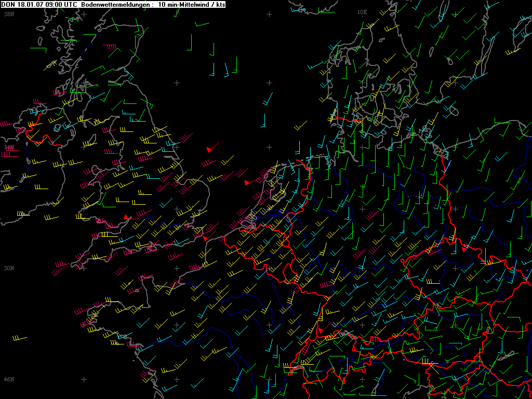Click the red pennant wind barb in the open North Sea

click(x=212, y=147)
